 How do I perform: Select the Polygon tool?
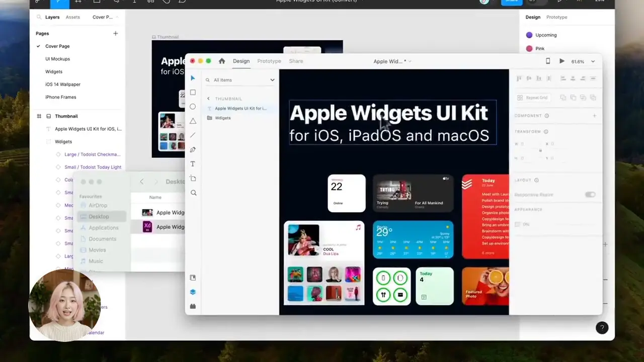pos(193,120)
